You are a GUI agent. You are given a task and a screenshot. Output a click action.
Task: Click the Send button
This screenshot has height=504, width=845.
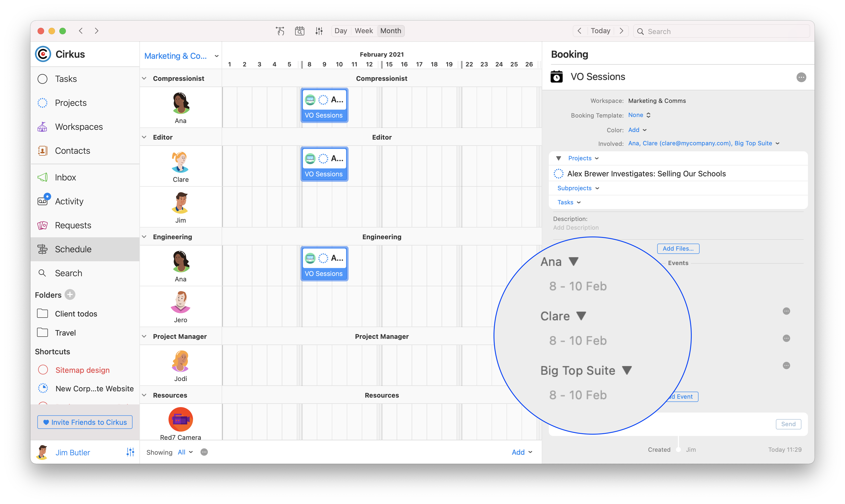(x=788, y=424)
